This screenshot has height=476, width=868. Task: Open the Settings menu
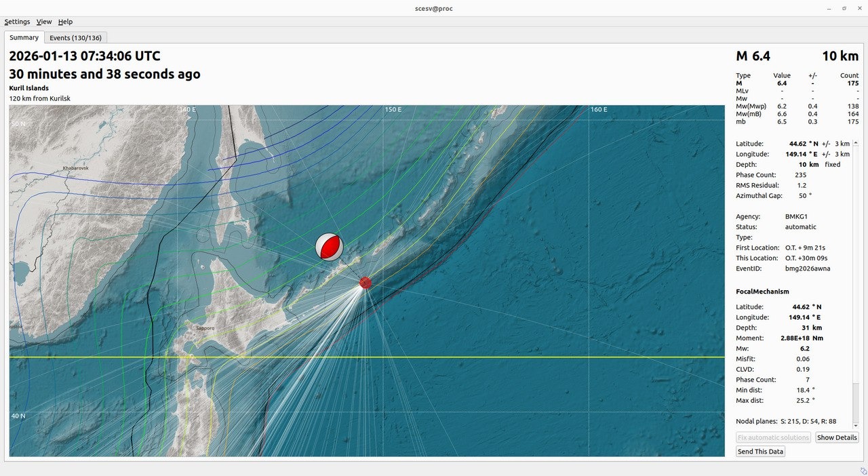tap(17, 22)
